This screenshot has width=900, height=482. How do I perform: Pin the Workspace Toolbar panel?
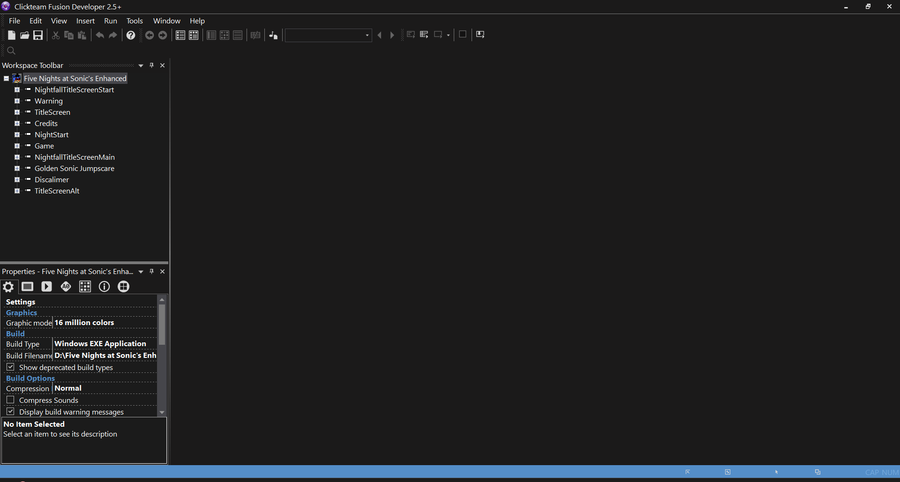(x=152, y=65)
